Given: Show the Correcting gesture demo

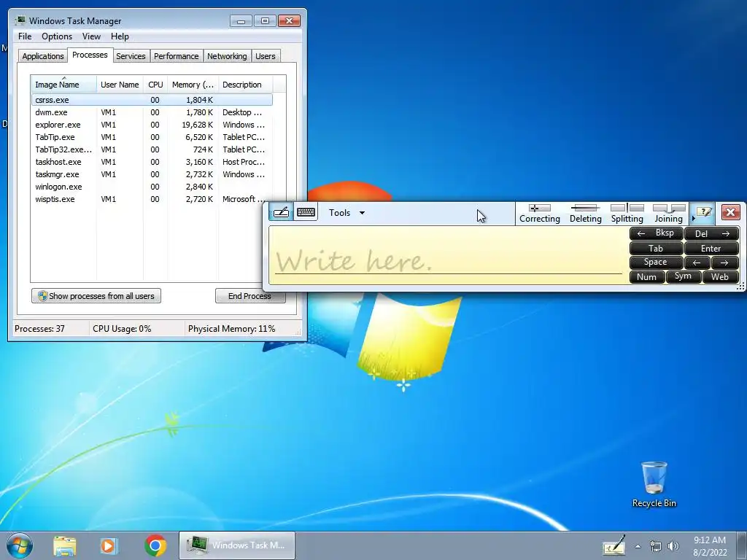Looking at the screenshot, I should 539,214.
